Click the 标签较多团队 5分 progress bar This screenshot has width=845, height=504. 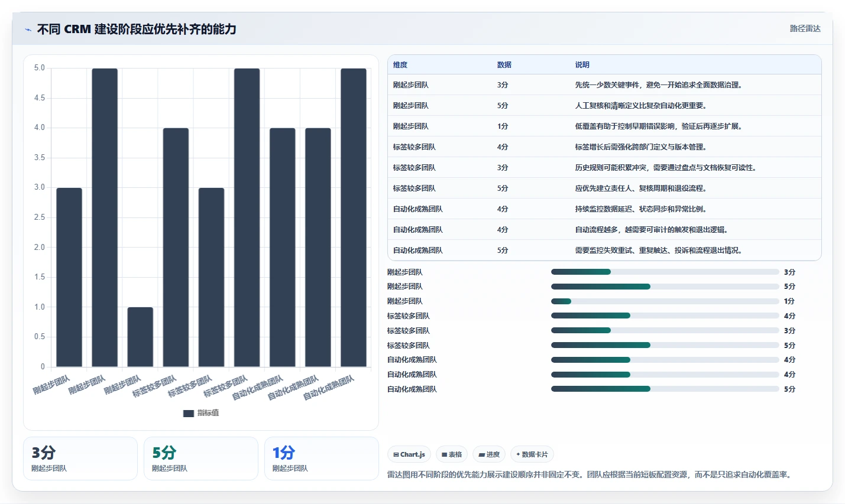[x=665, y=345]
